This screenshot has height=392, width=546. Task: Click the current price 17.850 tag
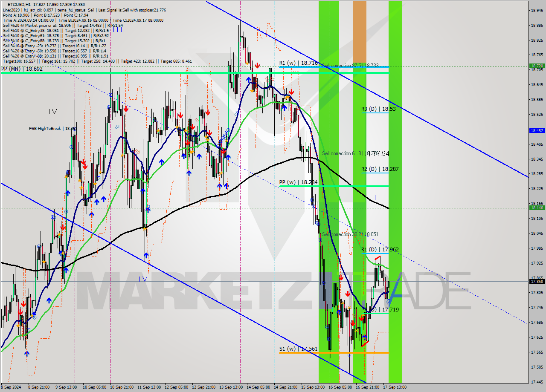537,281
